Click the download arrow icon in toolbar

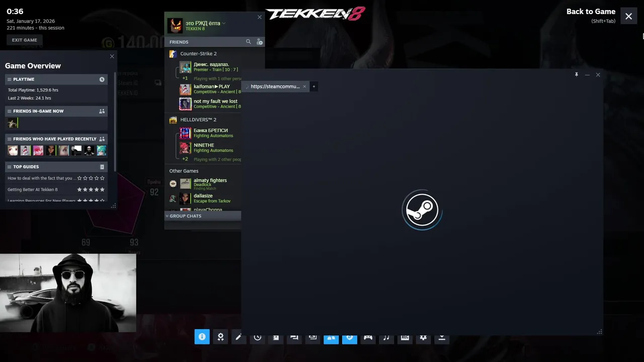pyautogui.click(x=442, y=337)
